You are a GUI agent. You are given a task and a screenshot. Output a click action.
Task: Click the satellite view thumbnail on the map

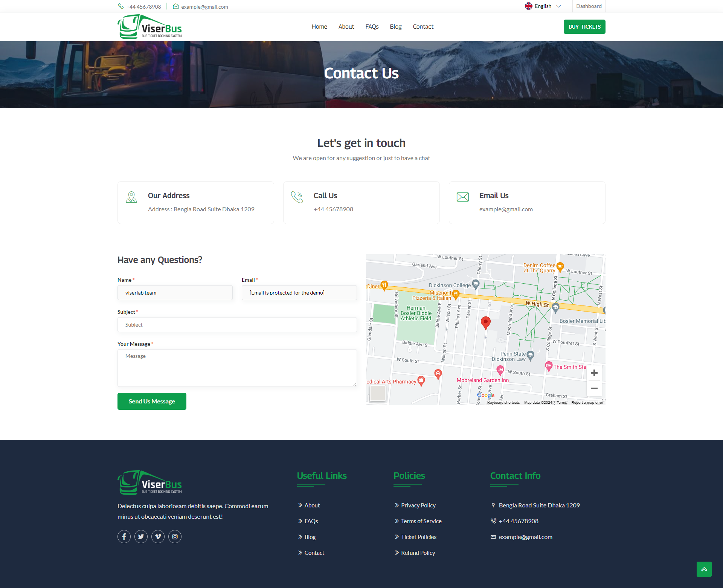click(x=378, y=393)
